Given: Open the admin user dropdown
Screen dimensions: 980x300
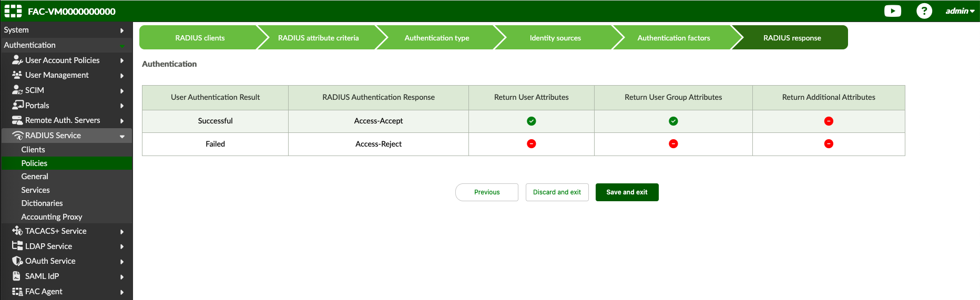Looking at the screenshot, I should pos(959,11).
